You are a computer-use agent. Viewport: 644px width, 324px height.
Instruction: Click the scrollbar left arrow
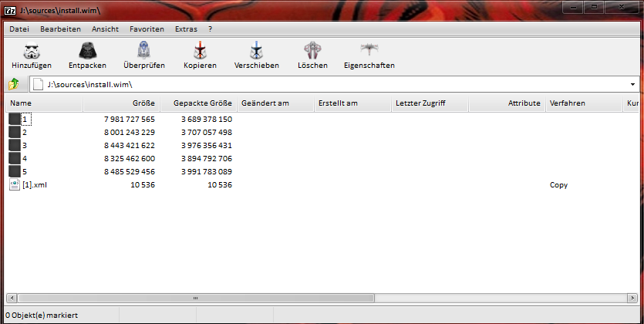(x=12, y=298)
